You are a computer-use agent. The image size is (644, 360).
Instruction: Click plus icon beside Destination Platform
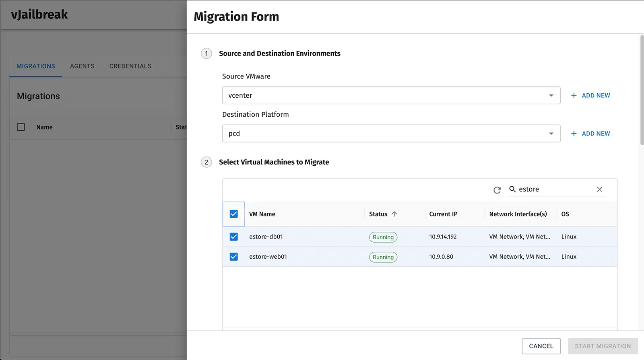[x=574, y=134]
